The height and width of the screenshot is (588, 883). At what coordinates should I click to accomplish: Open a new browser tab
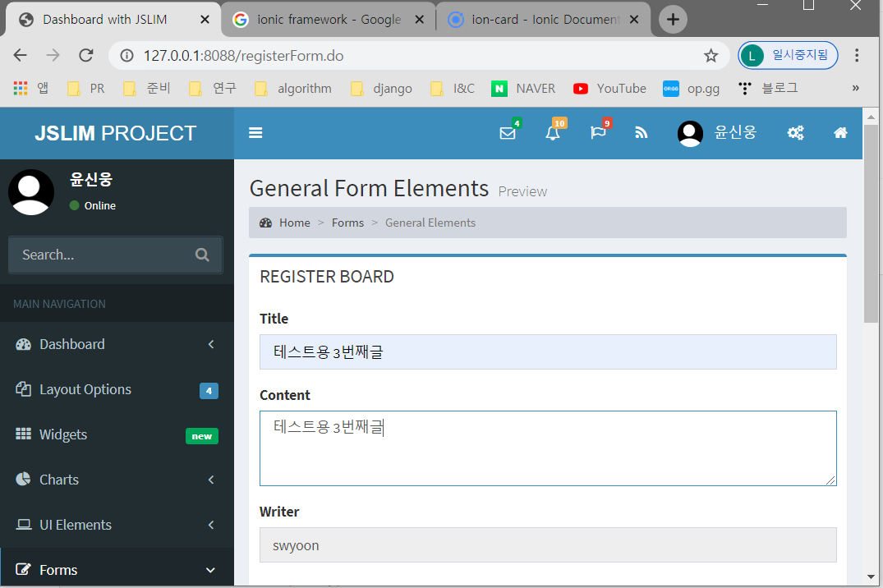[673, 20]
